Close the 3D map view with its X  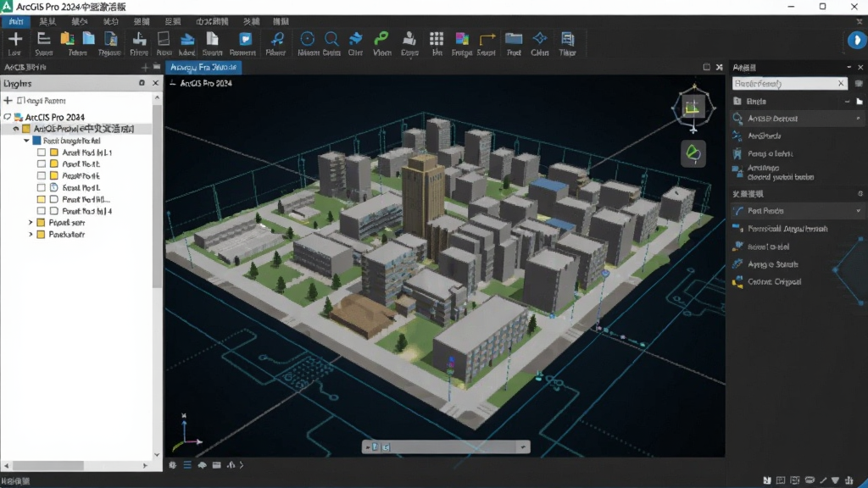click(x=719, y=68)
